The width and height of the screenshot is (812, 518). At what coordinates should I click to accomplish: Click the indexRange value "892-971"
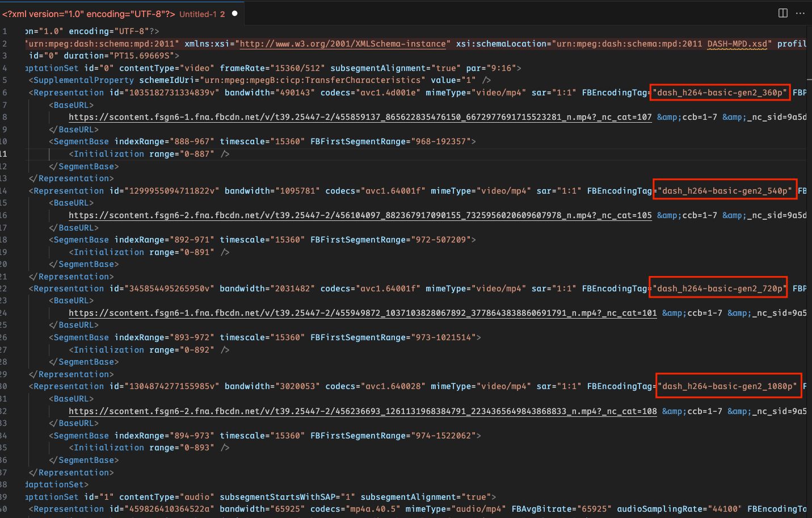[192, 240]
